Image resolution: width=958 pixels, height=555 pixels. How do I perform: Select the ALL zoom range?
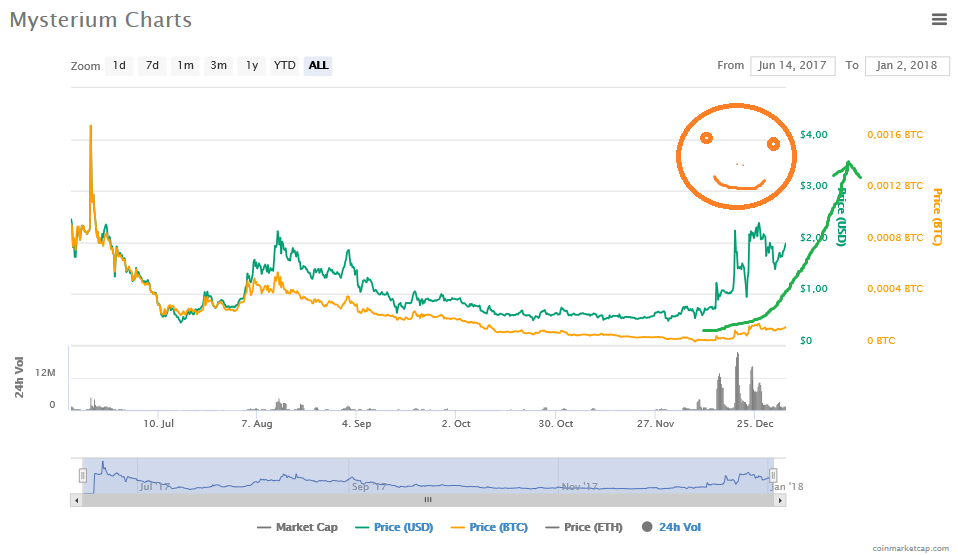(x=318, y=65)
